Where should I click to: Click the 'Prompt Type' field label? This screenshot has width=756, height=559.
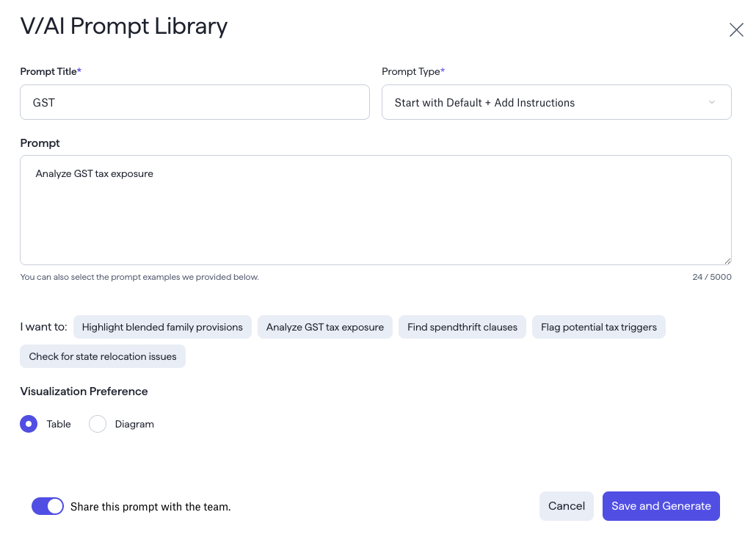[x=411, y=71]
